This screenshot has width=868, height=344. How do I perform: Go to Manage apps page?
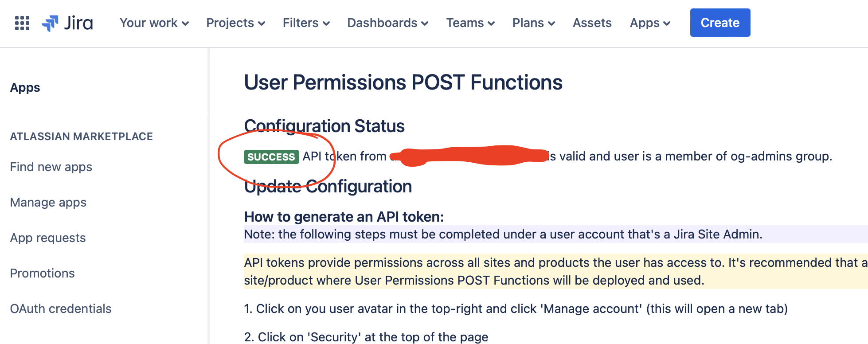48,203
